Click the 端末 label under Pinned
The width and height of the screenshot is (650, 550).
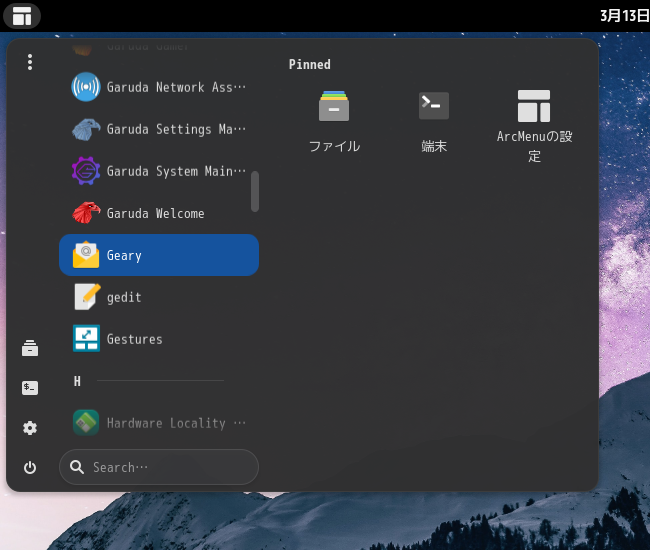(434, 146)
